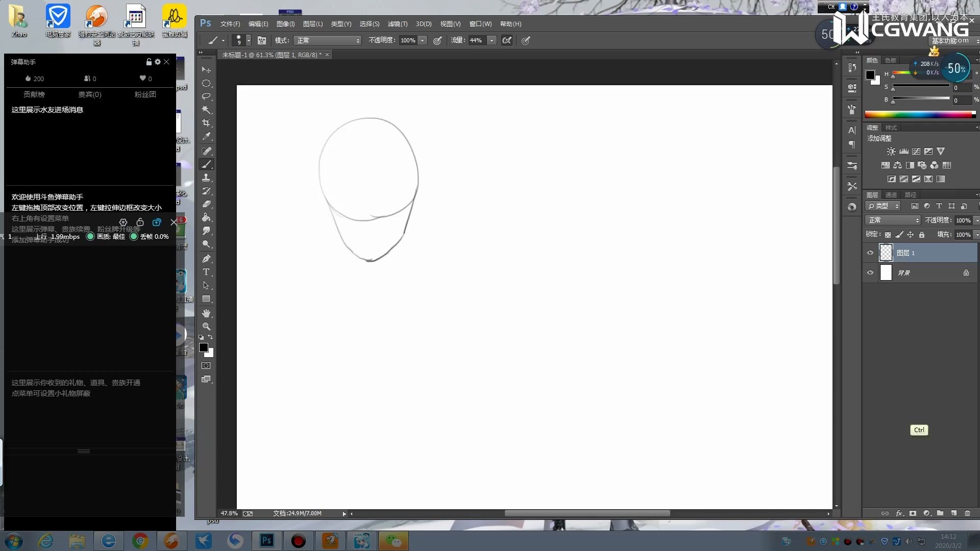Open layer filter 类型 dropdown

(884, 206)
